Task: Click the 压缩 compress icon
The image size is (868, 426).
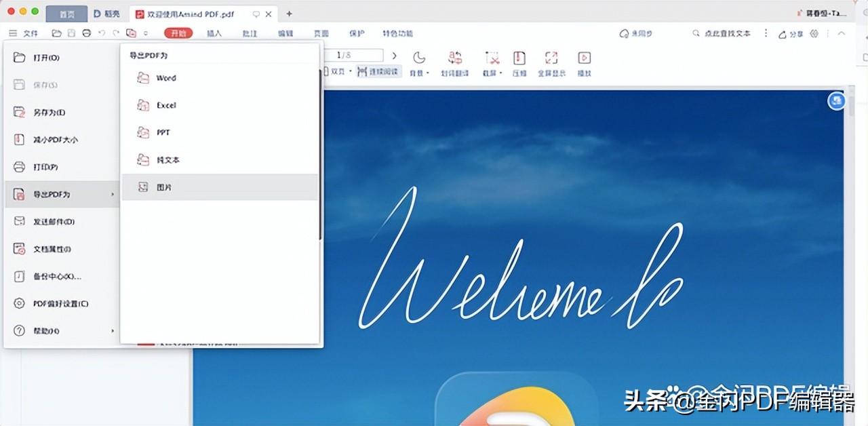Action: (519, 58)
